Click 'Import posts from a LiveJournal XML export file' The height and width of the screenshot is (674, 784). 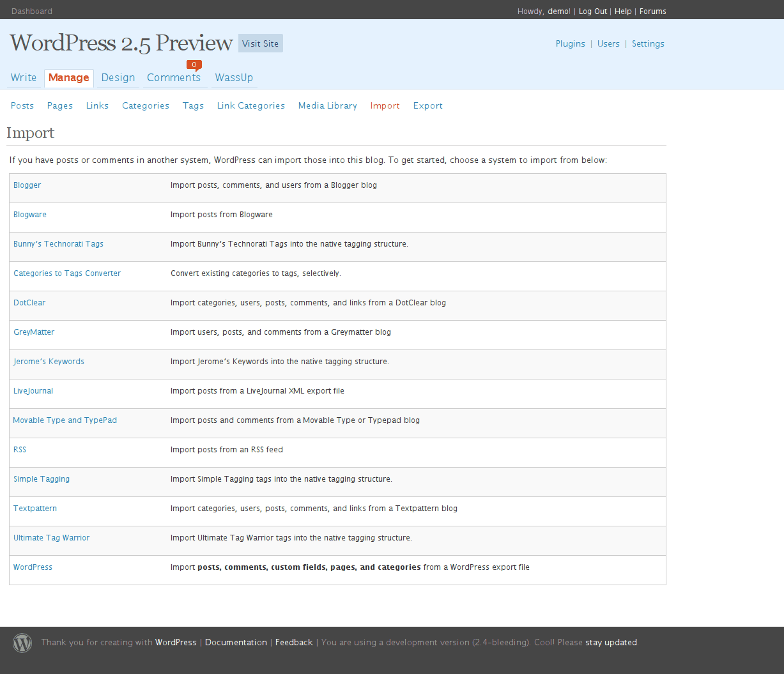[257, 391]
